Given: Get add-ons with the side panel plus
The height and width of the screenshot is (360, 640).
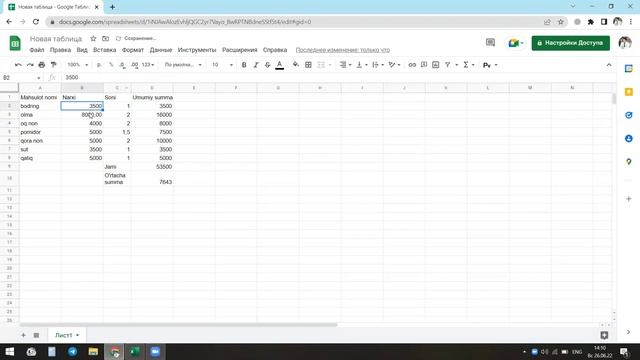Looking at the screenshot, I should coord(629,199).
